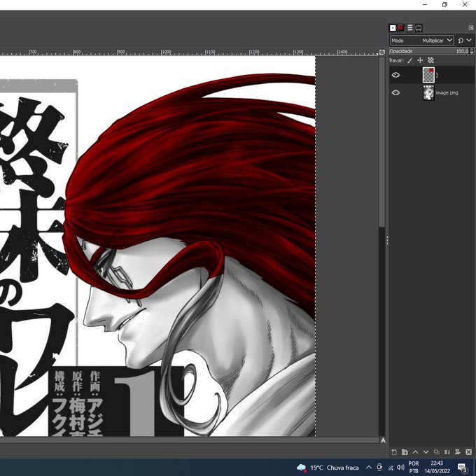
Task: Open the weather widget showing 19°C
Action: pos(328,468)
